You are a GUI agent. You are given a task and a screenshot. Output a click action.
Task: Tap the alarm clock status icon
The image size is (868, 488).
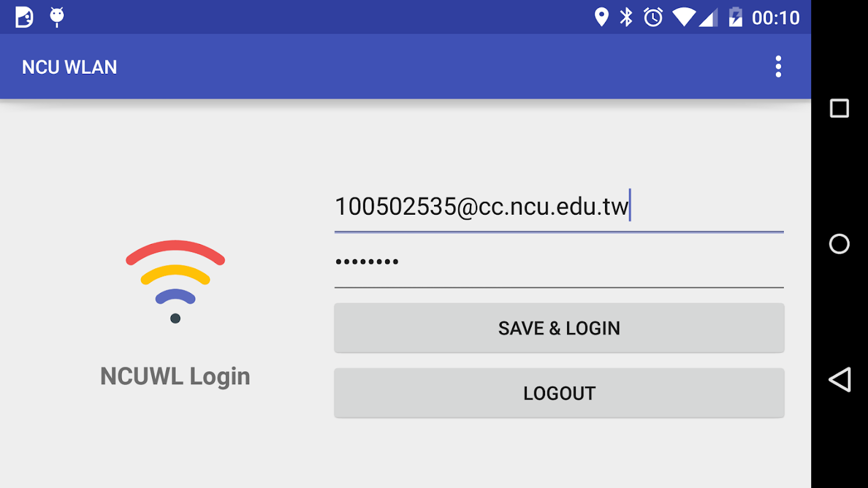(x=653, y=17)
